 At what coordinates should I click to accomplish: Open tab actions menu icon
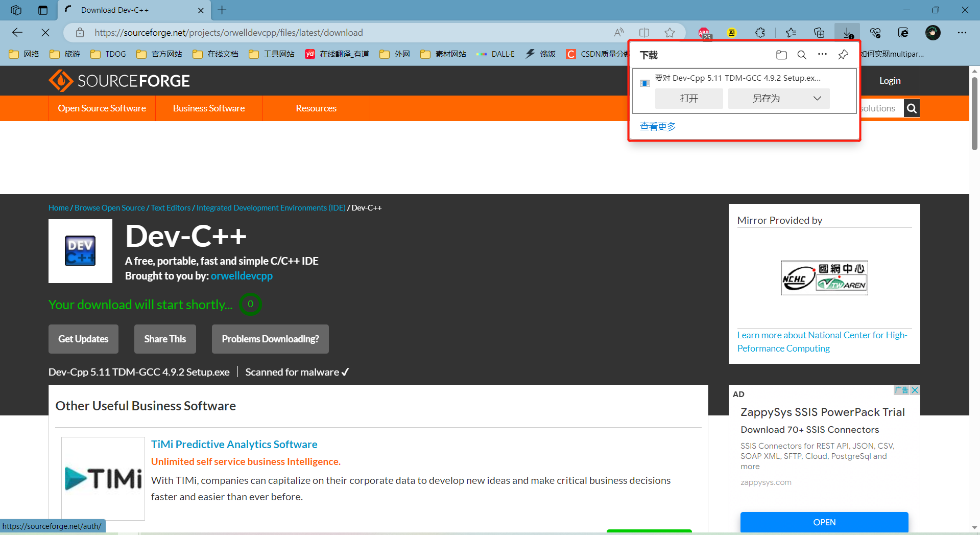click(x=43, y=10)
